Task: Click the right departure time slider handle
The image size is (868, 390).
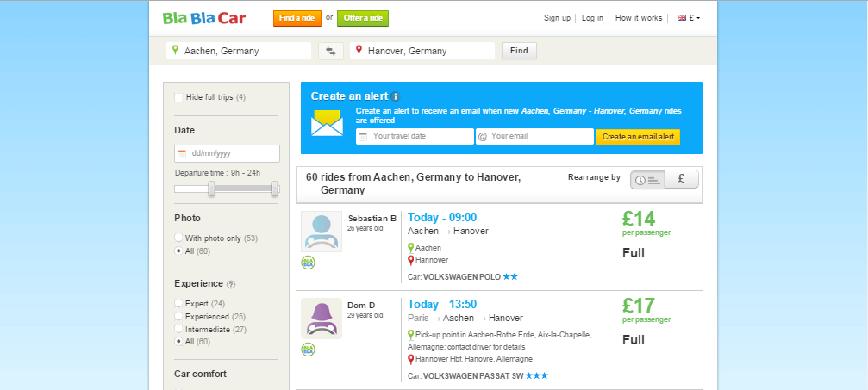Action: [x=274, y=189]
